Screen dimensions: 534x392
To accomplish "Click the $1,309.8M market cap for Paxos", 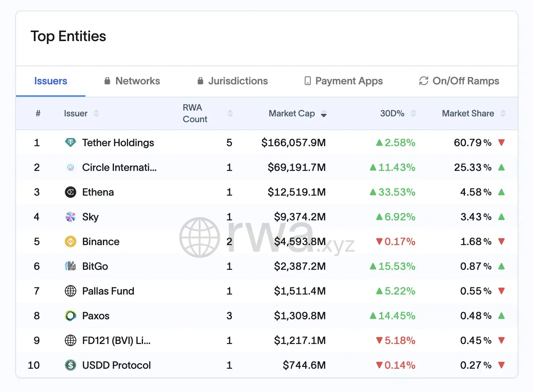I will 300,316.
